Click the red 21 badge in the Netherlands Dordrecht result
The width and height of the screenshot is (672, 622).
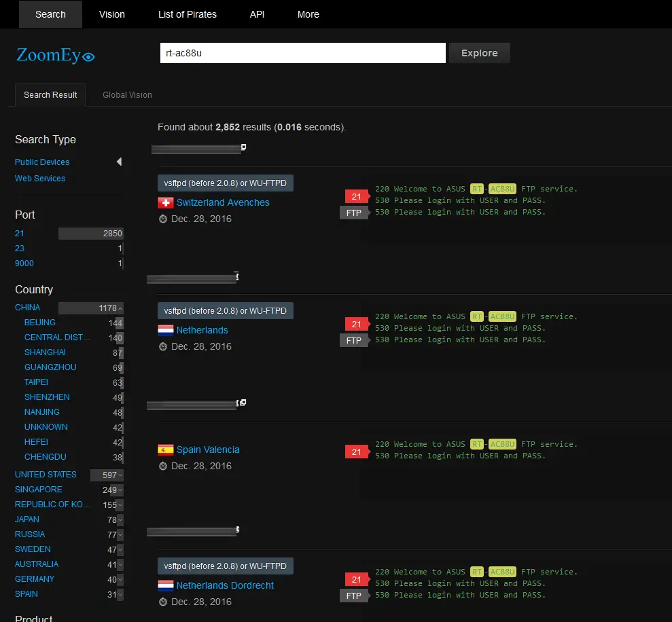(x=357, y=580)
